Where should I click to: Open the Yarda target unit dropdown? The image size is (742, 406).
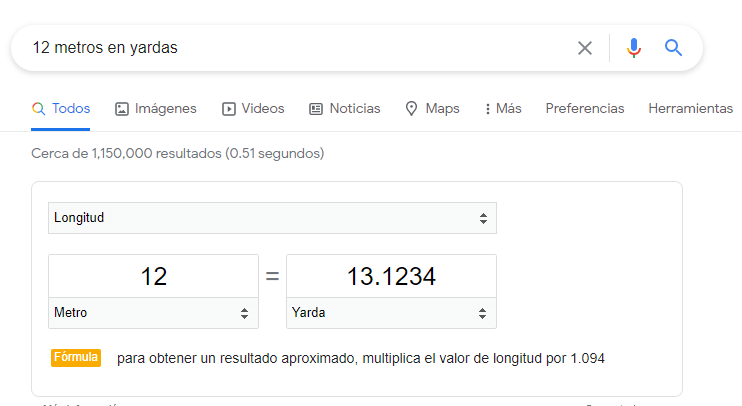391,313
